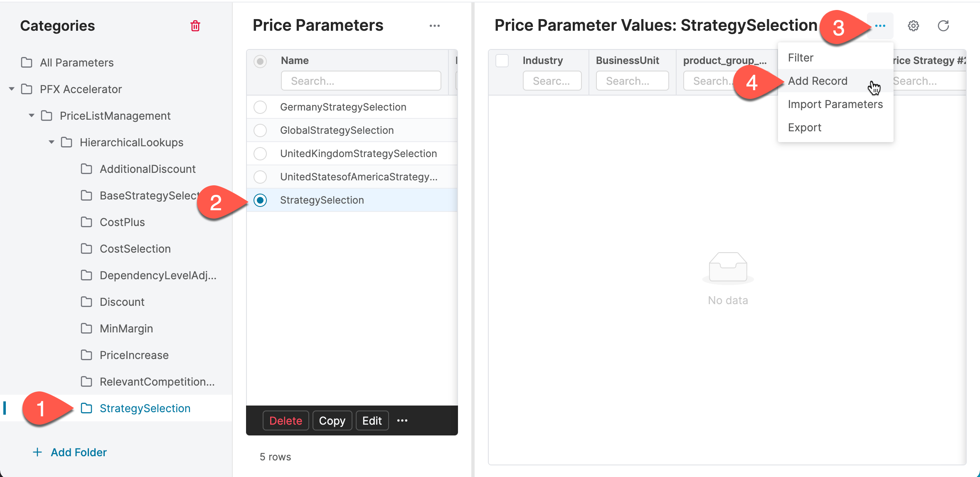Tick the select-all checkbox beside Industry
The width and height of the screenshot is (980, 477).
(502, 61)
